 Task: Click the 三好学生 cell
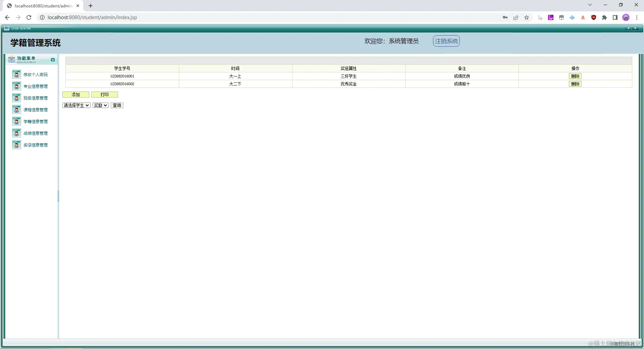(x=348, y=76)
